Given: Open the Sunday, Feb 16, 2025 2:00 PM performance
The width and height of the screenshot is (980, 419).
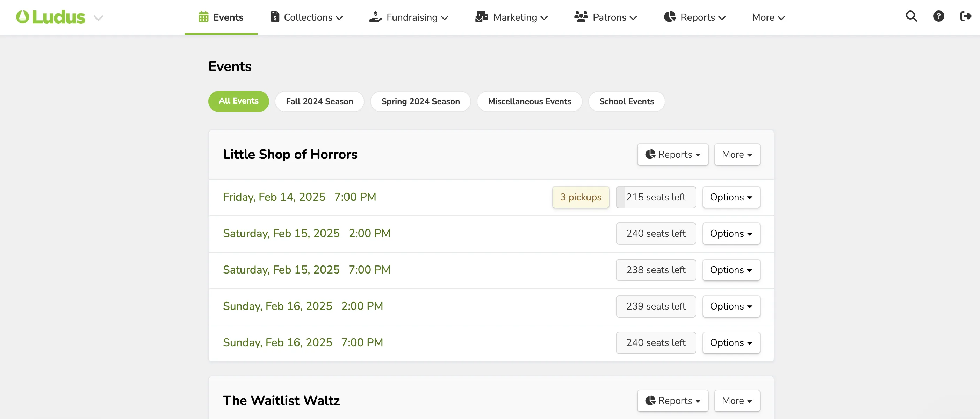Looking at the screenshot, I should pyautogui.click(x=303, y=306).
